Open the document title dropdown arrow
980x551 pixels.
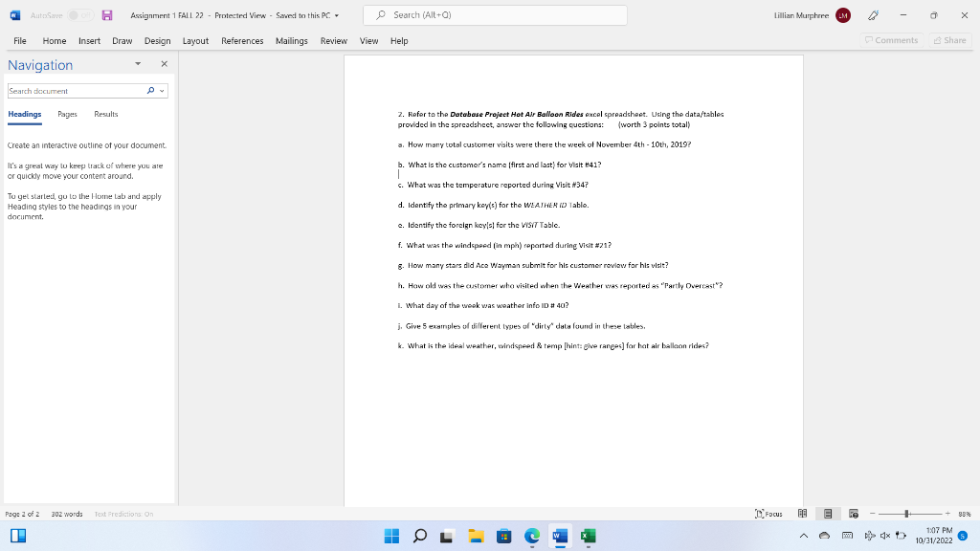tap(337, 15)
